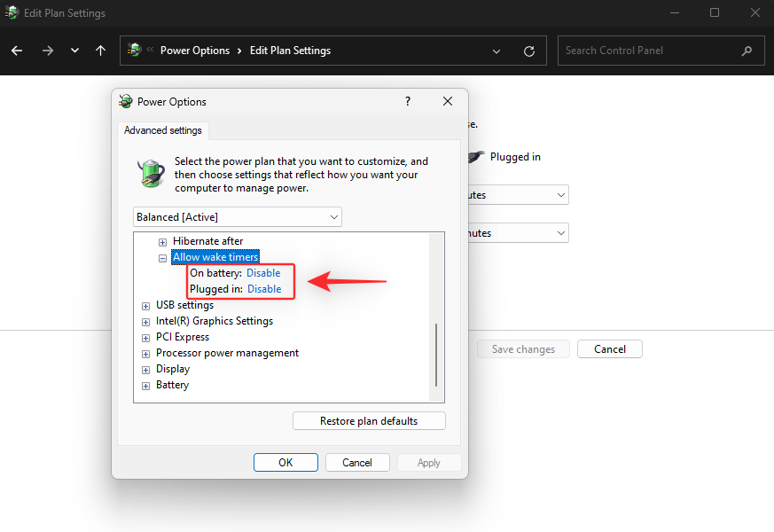
Task: Expand Processor power management node
Action: [145, 354]
